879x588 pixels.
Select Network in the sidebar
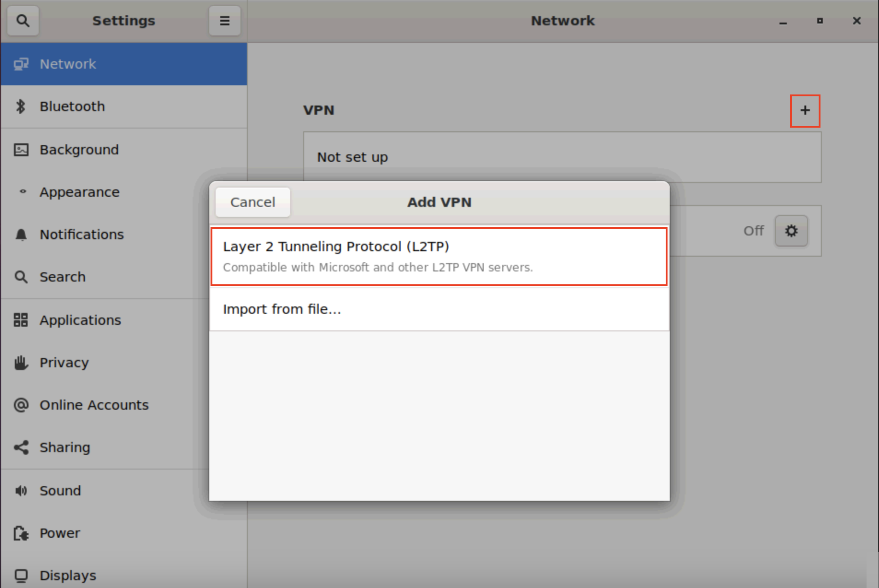[x=124, y=64]
